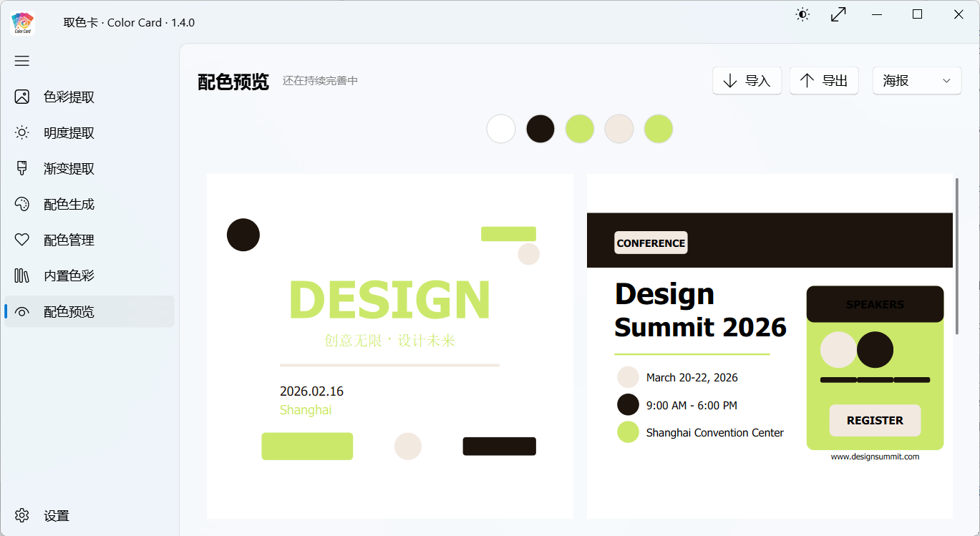Screen dimensions: 980x536
Task: Select the dark brown color swatch
Action: click(540, 129)
